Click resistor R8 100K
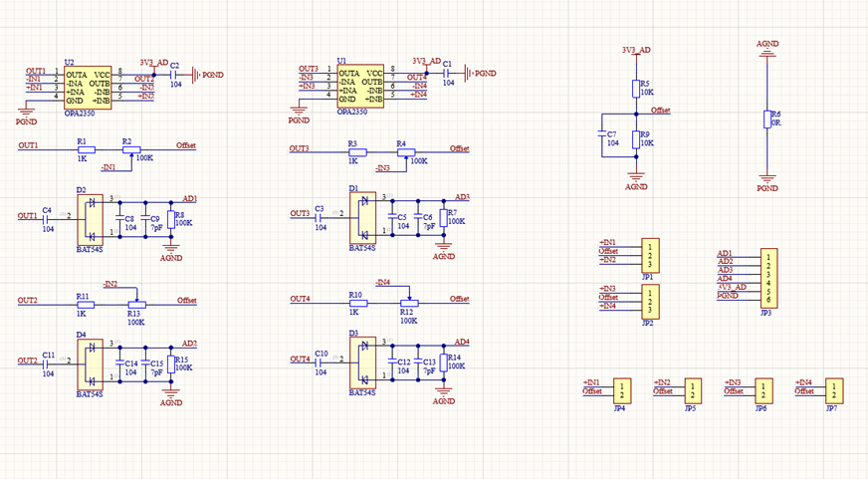This screenshot has width=868, height=479. [x=171, y=220]
